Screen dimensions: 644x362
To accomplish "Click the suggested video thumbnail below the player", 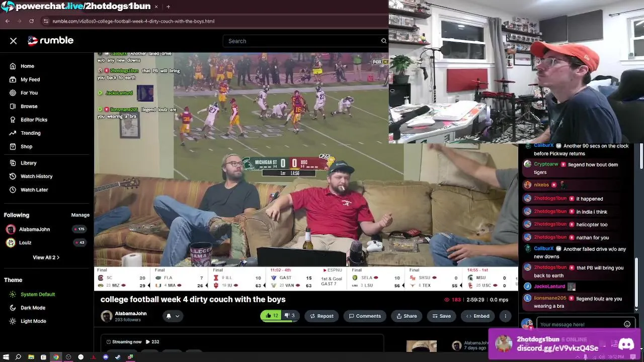I will (x=421, y=346).
